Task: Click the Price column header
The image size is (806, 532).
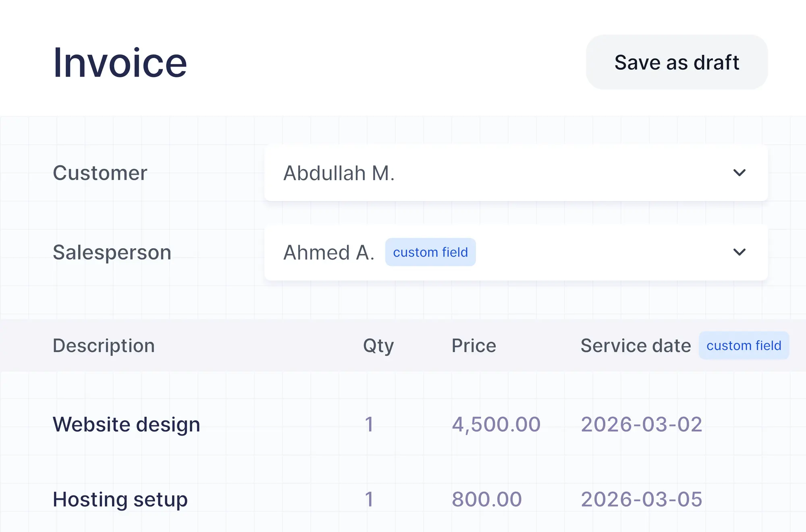Action: coord(474,346)
